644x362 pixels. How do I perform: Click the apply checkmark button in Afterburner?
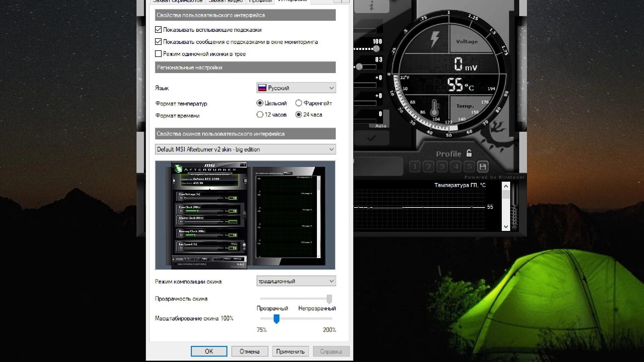click(x=371, y=138)
